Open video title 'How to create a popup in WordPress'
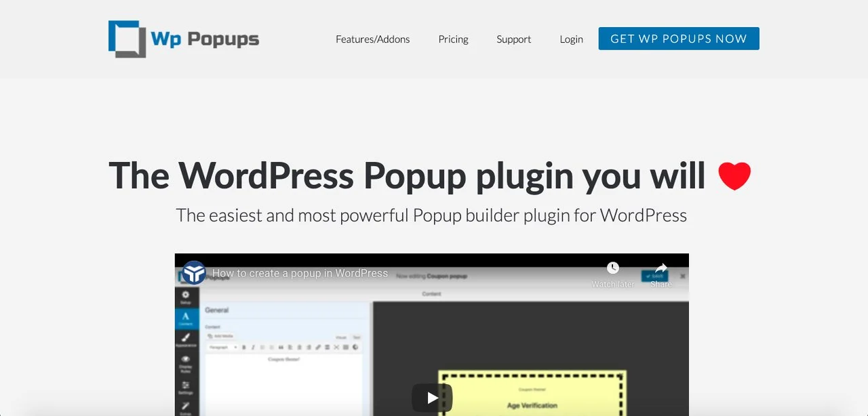The width and height of the screenshot is (868, 416). 300,274
